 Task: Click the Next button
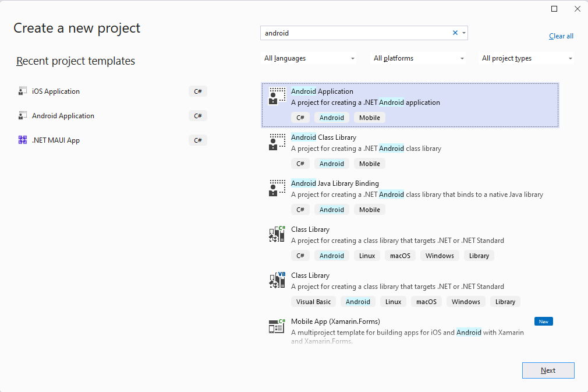pos(548,370)
